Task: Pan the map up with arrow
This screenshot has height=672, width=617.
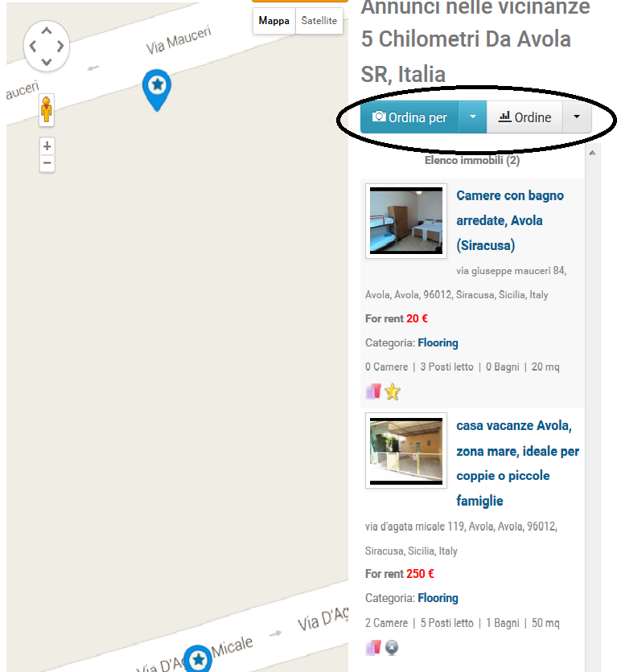Action: tap(47, 31)
